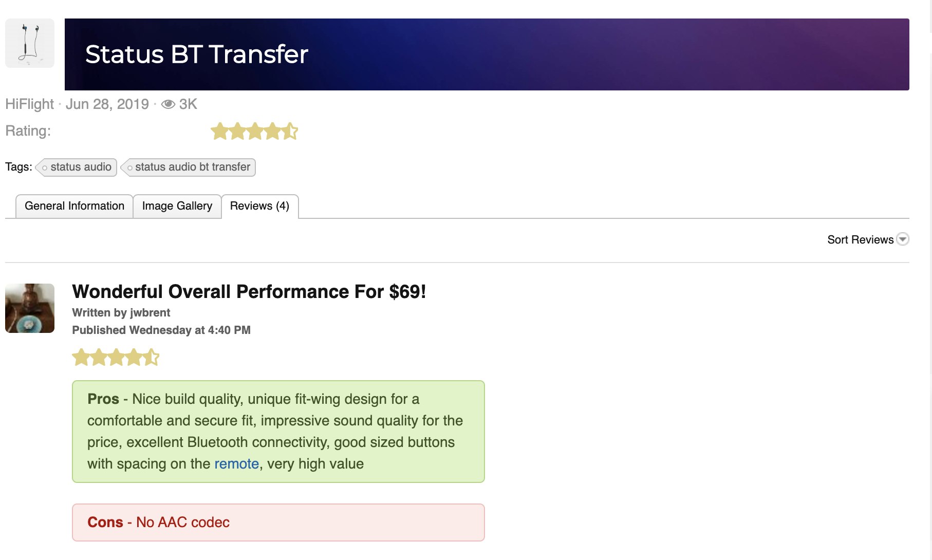The width and height of the screenshot is (932, 560).
Task: Open jwbrent's profile avatar
Action: click(30, 308)
